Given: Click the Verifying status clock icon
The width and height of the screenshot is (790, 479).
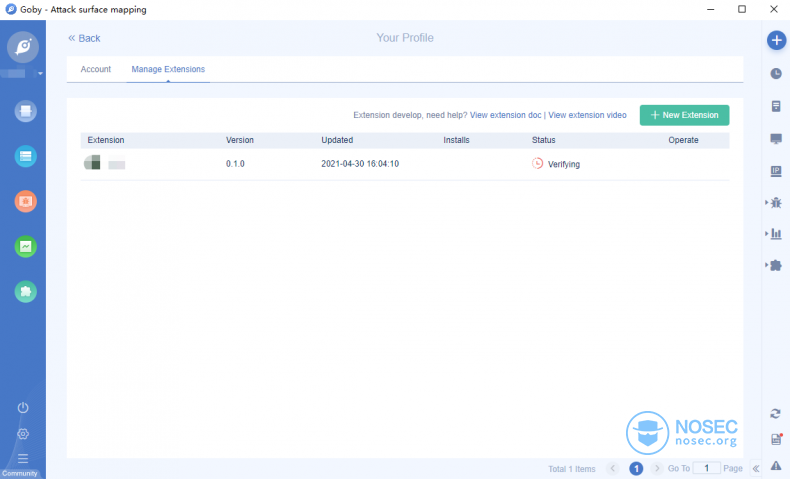Looking at the screenshot, I should click(538, 163).
